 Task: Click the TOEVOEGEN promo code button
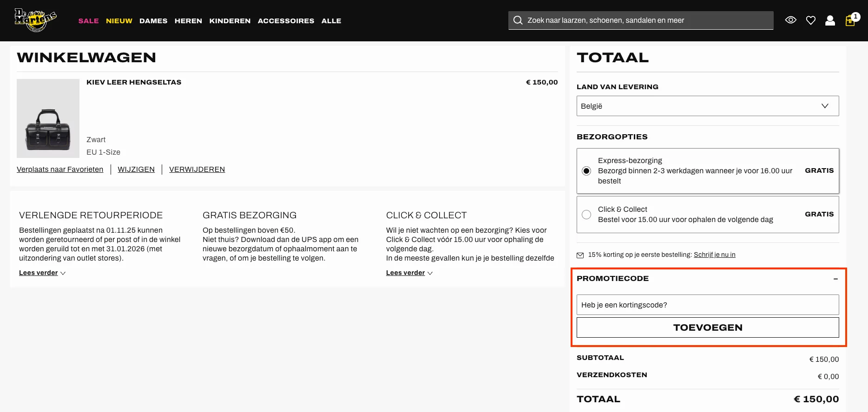[708, 327]
